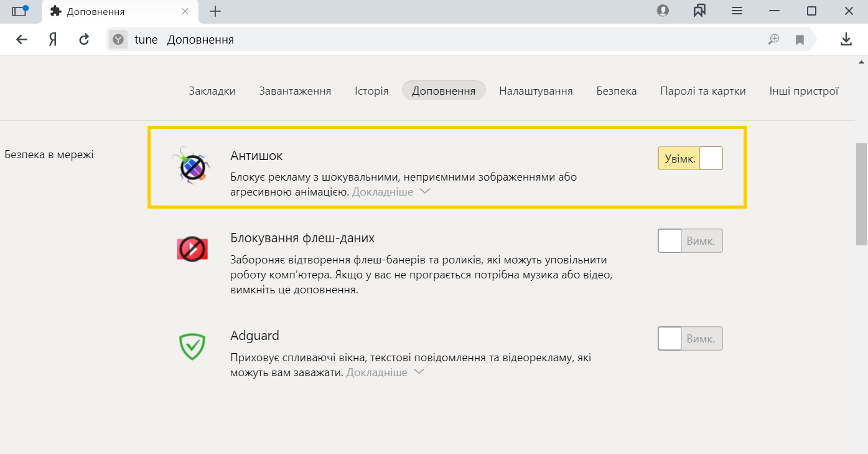Screen dimensions: 868x454
Task: Open the side panel icon in title bar
Action: 20,11
